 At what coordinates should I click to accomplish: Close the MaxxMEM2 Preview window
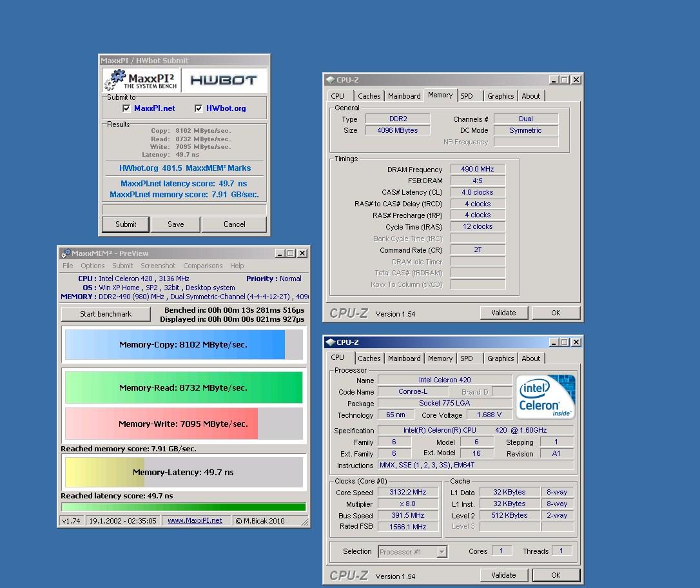coord(302,253)
